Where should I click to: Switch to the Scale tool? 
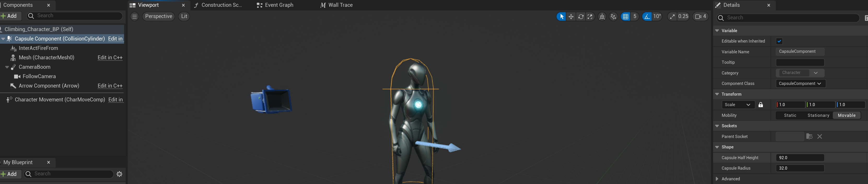[590, 16]
